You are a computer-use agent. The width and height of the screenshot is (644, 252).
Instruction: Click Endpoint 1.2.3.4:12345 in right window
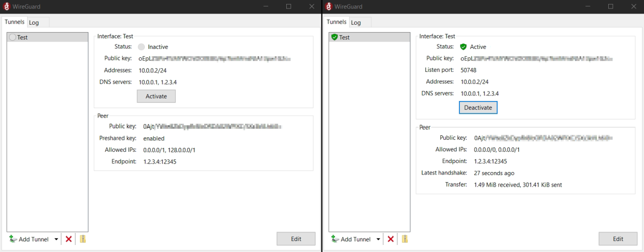point(491,161)
